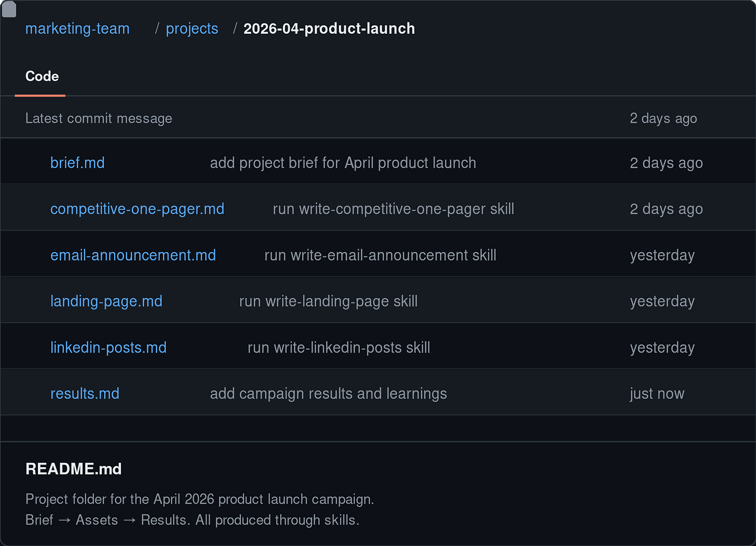
Task: Open competitive-one-pager.md
Action: (137, 209)
